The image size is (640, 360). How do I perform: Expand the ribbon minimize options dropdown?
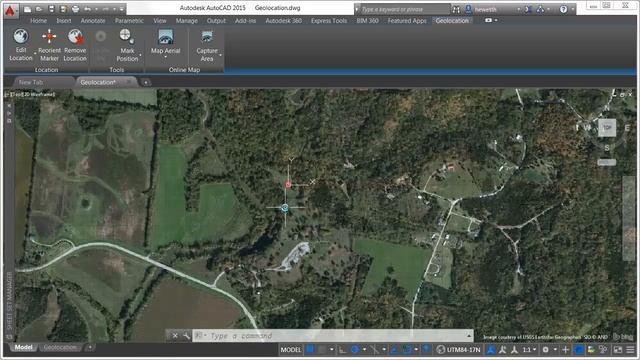coord(496,20)
